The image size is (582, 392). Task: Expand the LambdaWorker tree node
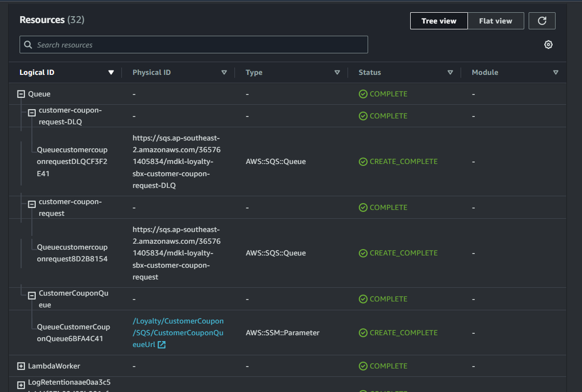tap(21, 366)
